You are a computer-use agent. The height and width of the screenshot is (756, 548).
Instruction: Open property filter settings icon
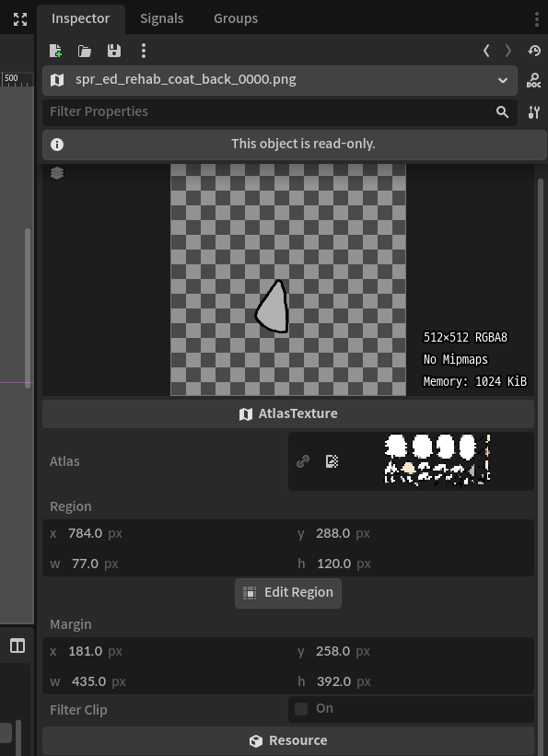tap(533, 112)
